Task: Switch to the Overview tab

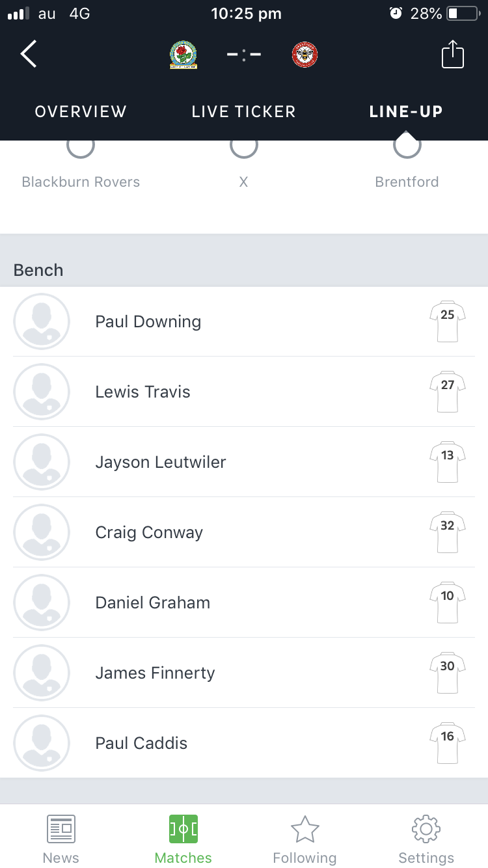Action: (81, 111)
